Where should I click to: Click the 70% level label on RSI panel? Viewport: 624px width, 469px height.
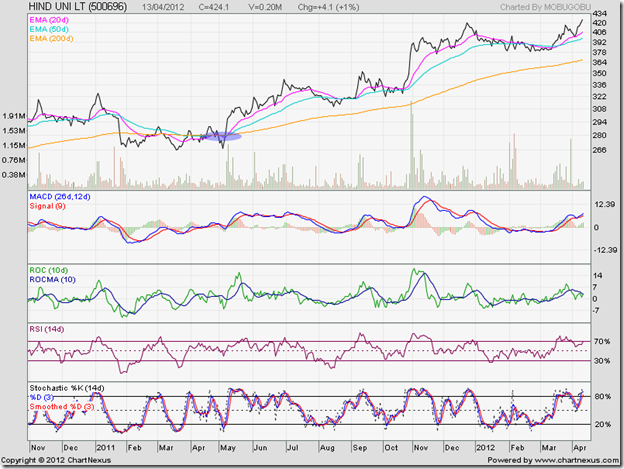(602, 342)
